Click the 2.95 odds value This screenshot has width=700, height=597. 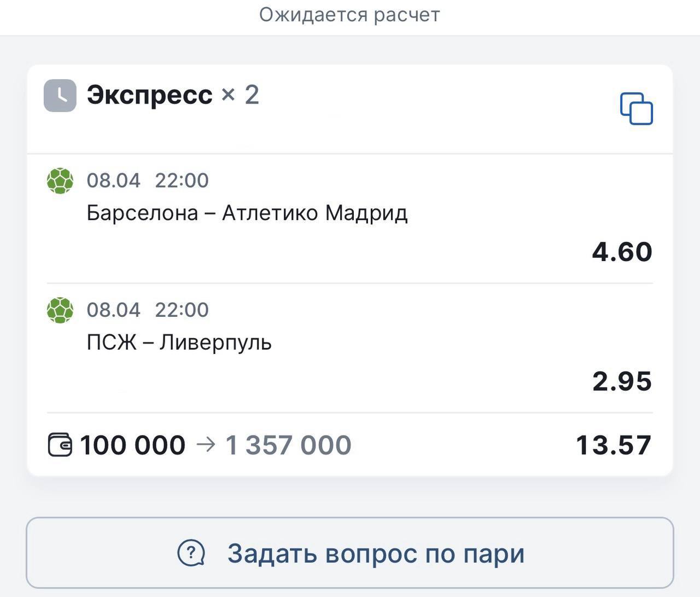[622, 381]
